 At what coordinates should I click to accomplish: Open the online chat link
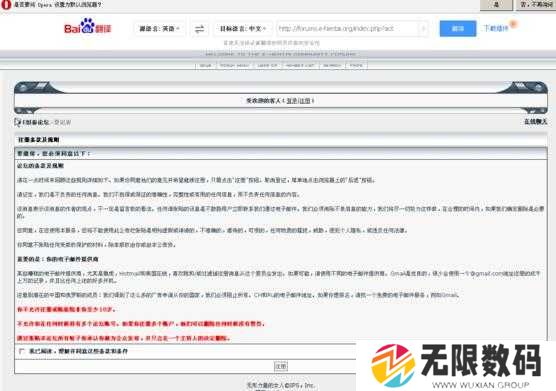click(535, 122)
